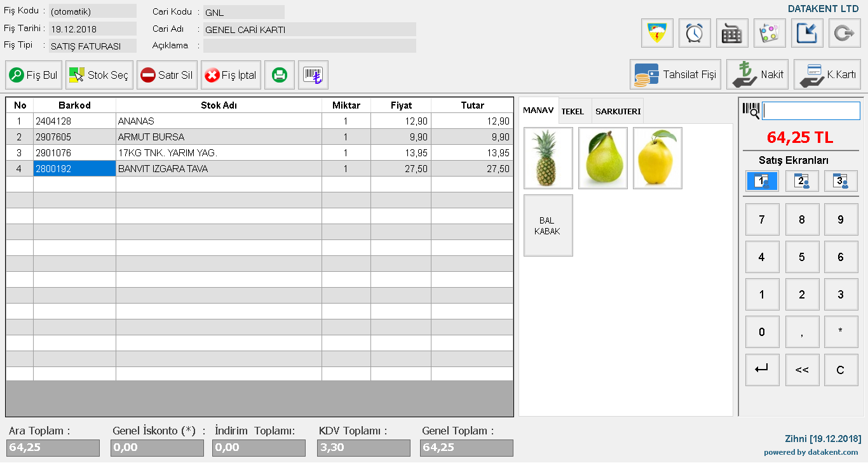Add pineapple product from MANAV
The image size is (868, 463).
(x=548, y=158)
